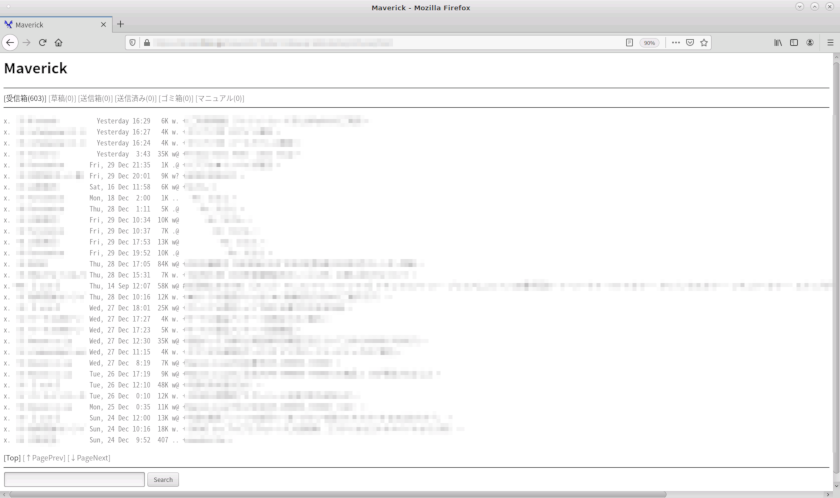Open a new tab with plus button
This screenshot has width=840, height=498.
tap(121, 24)
